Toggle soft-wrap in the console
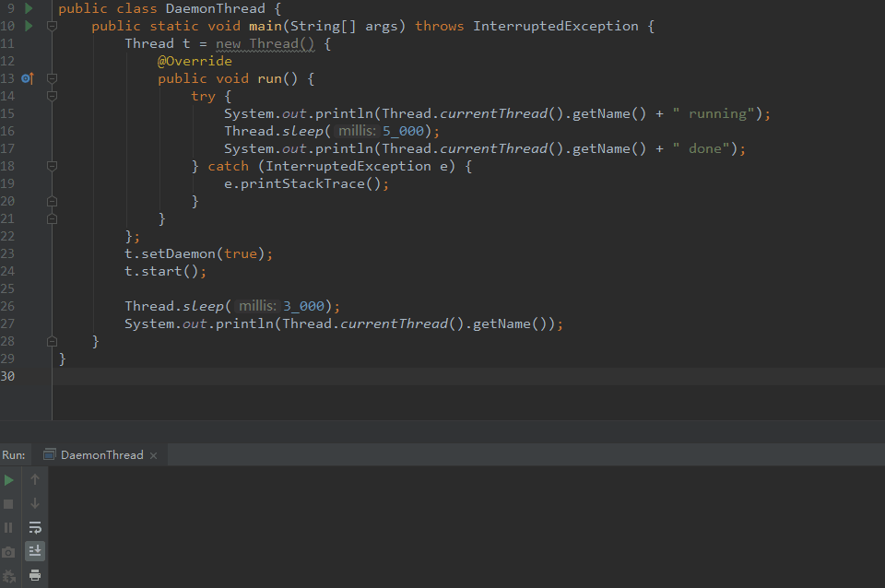The image size is (885, 588). (x=35, y=527)
